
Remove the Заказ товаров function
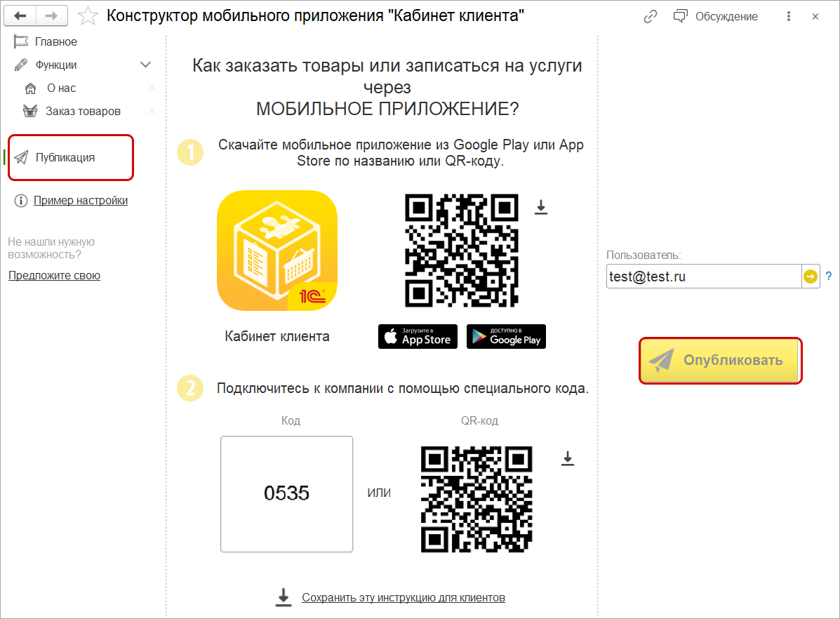[152, 110]
